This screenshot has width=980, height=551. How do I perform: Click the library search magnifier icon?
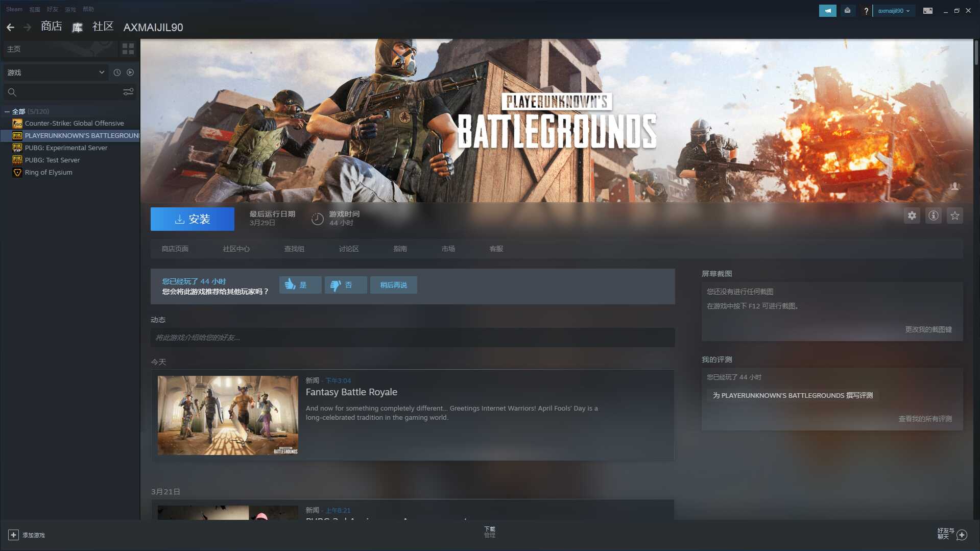[12, 92]
